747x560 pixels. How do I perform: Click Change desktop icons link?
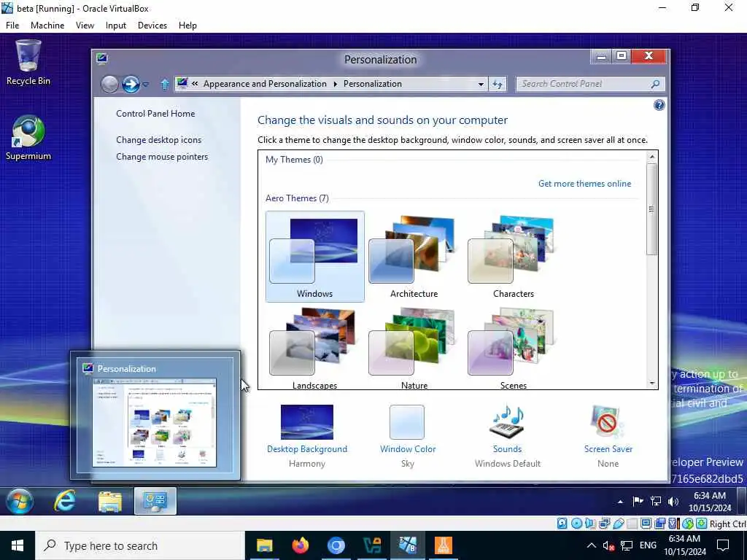pyautogui.click(x=158, y=140)
